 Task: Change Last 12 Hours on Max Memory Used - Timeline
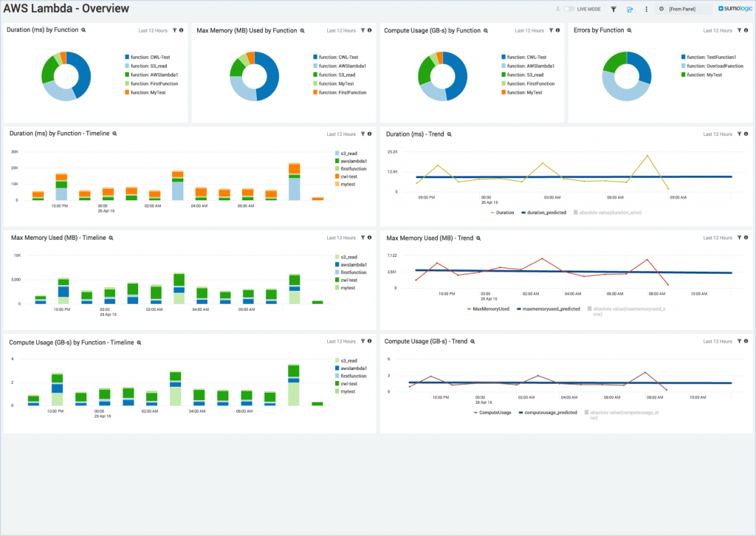pyautogui.click(x=341, y=238)
